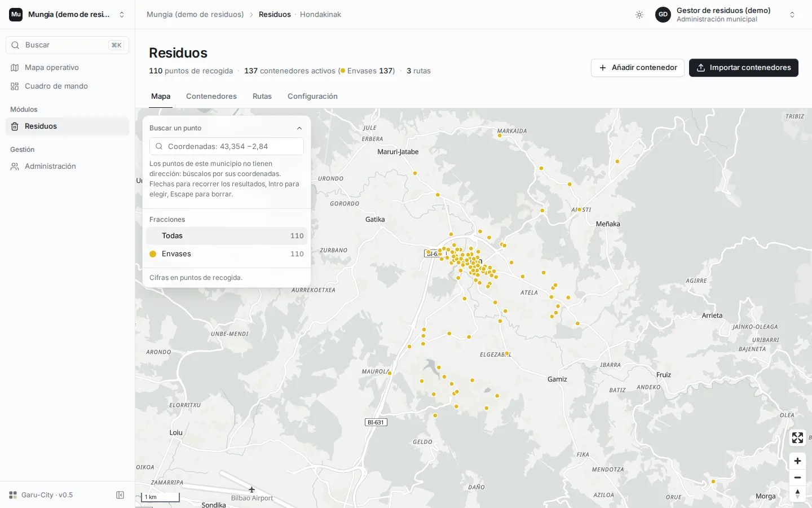Collapse the sidebar panel icon

(120, 495)
